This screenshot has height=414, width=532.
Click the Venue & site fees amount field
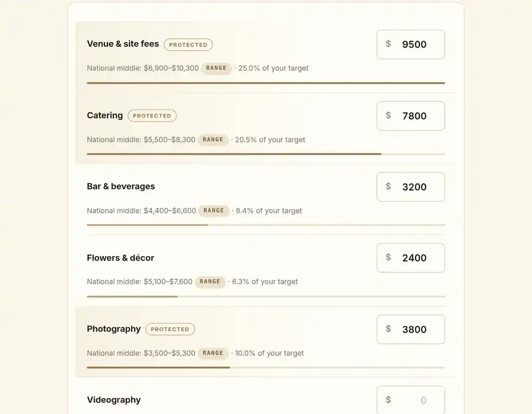411,45
